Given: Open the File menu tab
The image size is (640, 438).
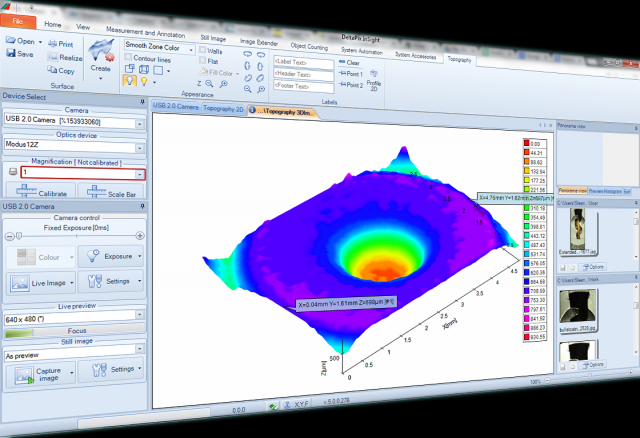Looking at the screenshot, I should point(18,21).
